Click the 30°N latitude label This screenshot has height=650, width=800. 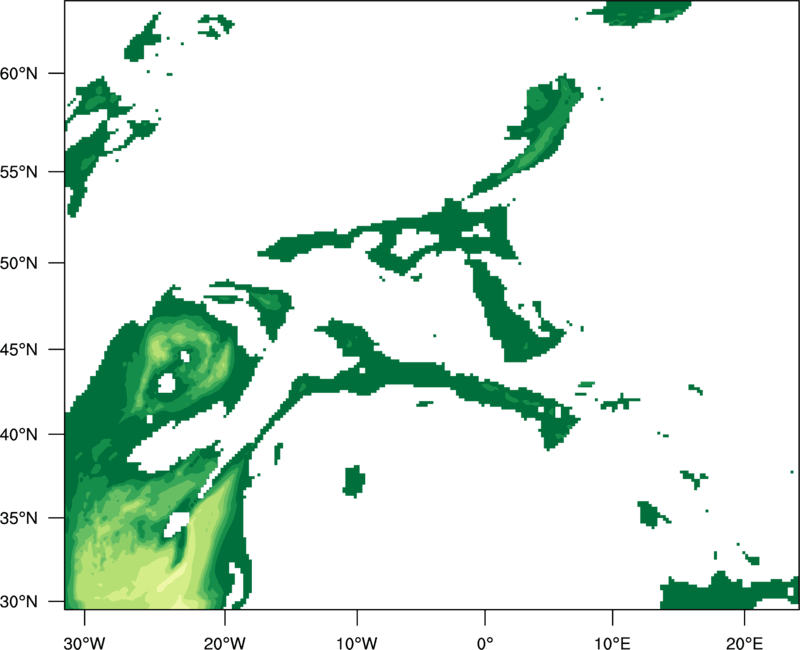pyautogui.click(x=19, y=602)
